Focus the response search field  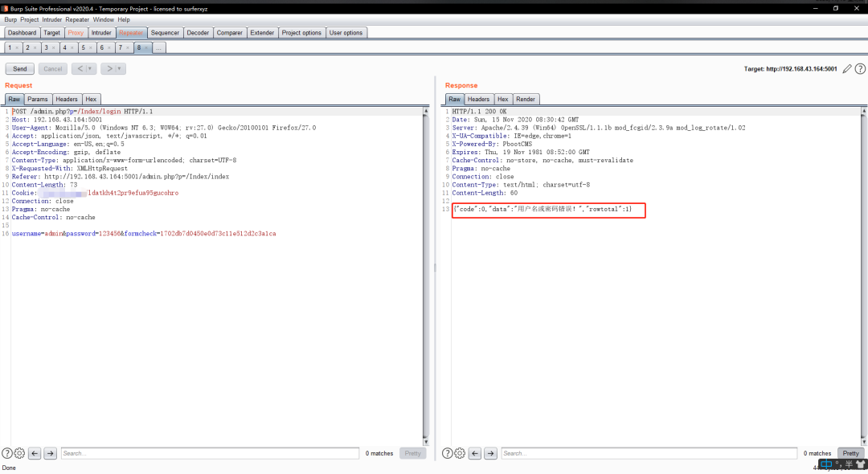coord(649,453)
